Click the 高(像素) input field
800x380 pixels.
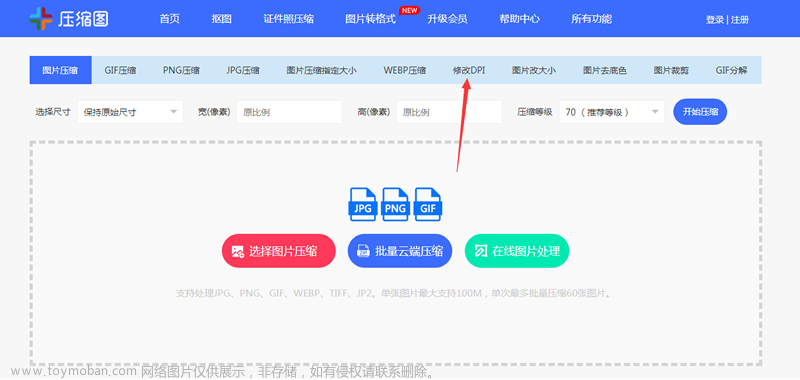pyautogui.click(x=449, y=112)
